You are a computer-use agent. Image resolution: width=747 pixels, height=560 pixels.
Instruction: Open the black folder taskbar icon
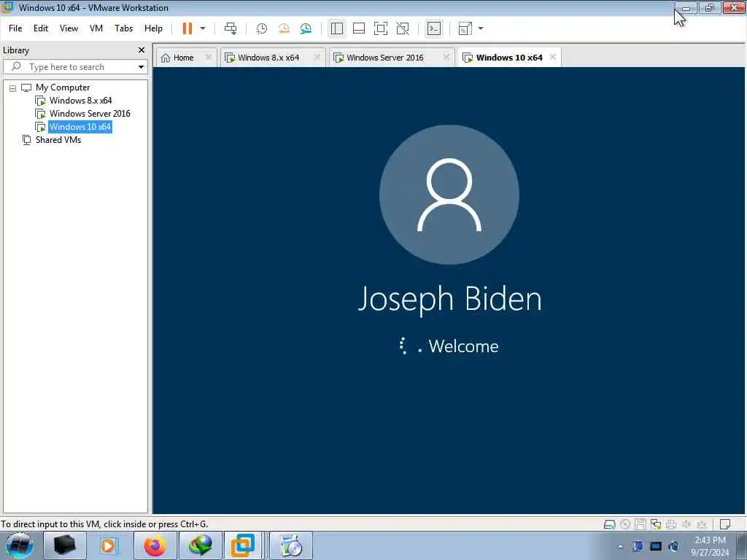pyautogui.click(x=65, y=545)
